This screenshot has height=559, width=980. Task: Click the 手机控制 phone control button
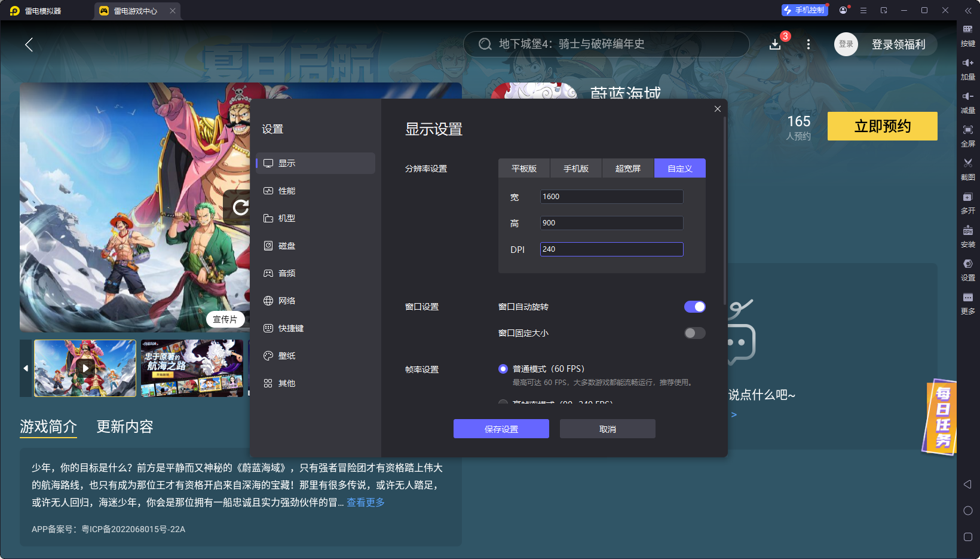click(804, 10)
